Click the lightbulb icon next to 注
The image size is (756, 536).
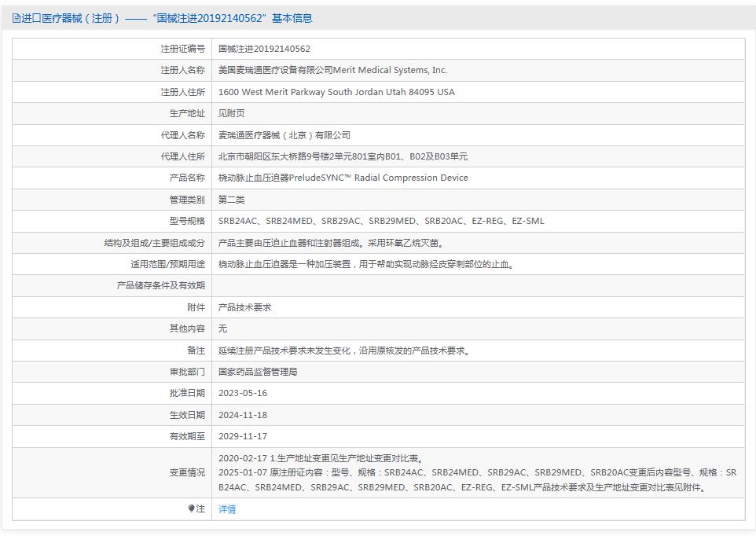191,508
